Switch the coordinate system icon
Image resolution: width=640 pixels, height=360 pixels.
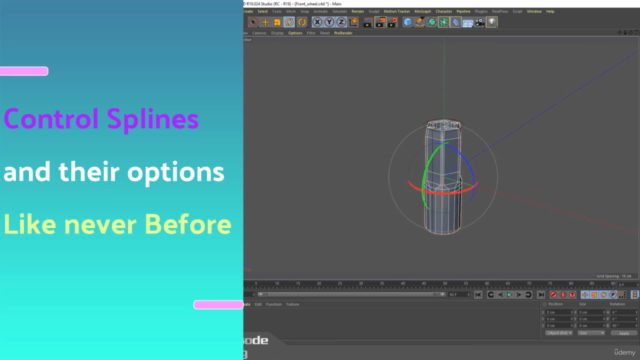[x=353, y=22]
